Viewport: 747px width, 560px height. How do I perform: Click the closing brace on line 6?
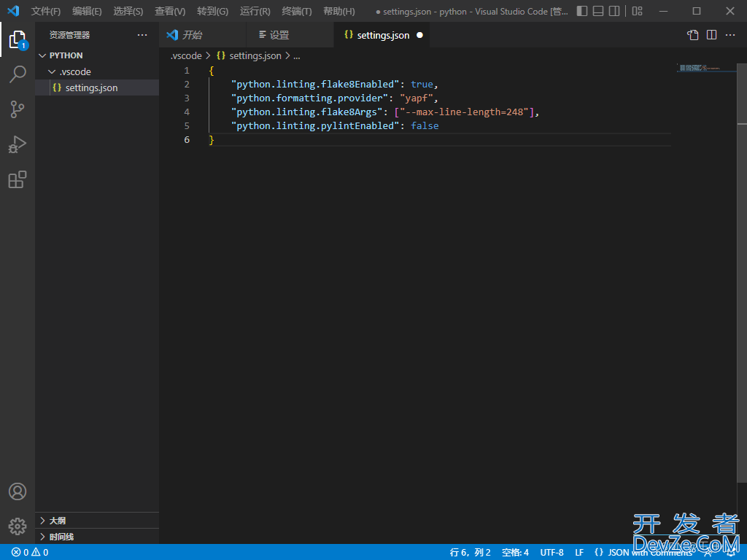point(212,139)
